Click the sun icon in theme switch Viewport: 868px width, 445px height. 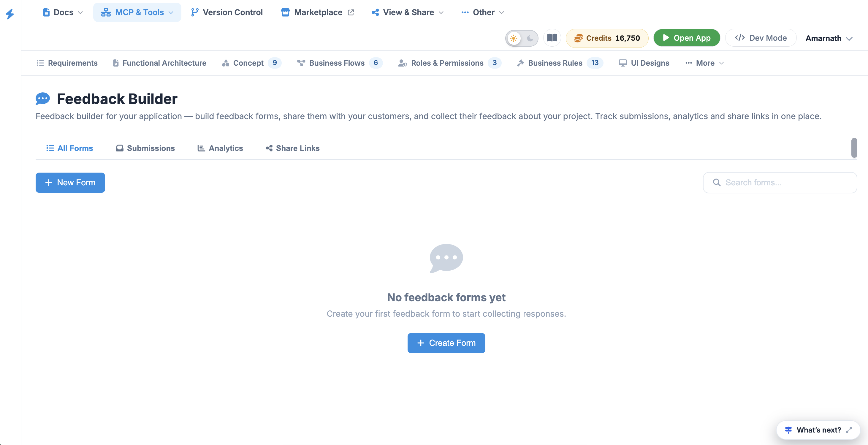tap(514, 38)
